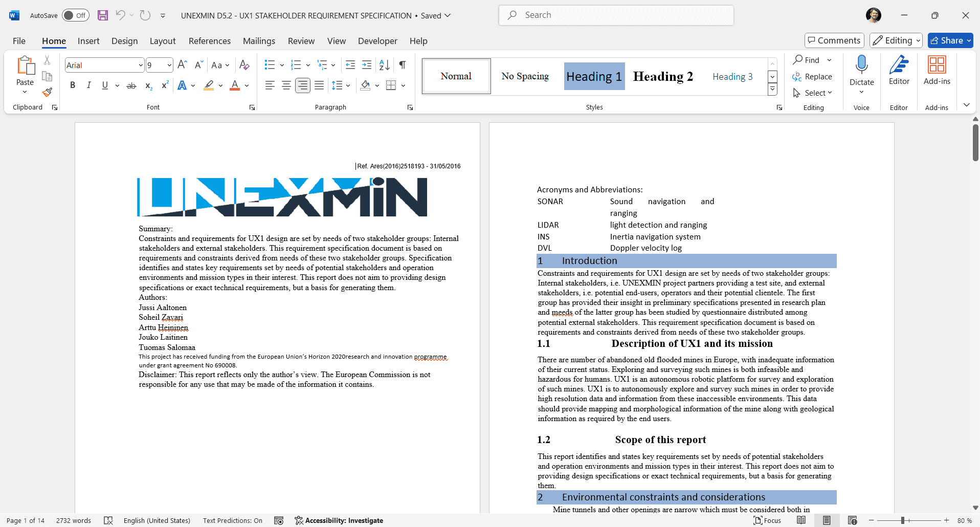Toggle AutoSave switch

click(x=75, y=15)
